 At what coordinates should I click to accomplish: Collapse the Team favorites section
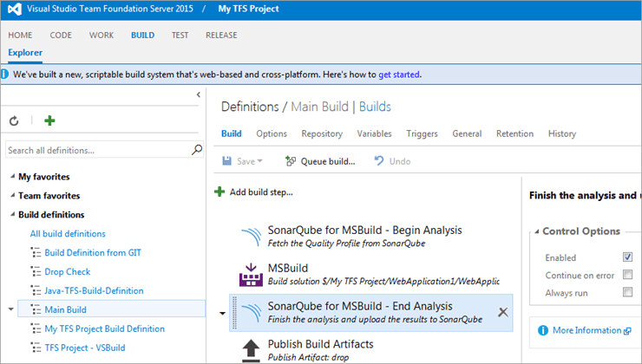click(13, 195)
